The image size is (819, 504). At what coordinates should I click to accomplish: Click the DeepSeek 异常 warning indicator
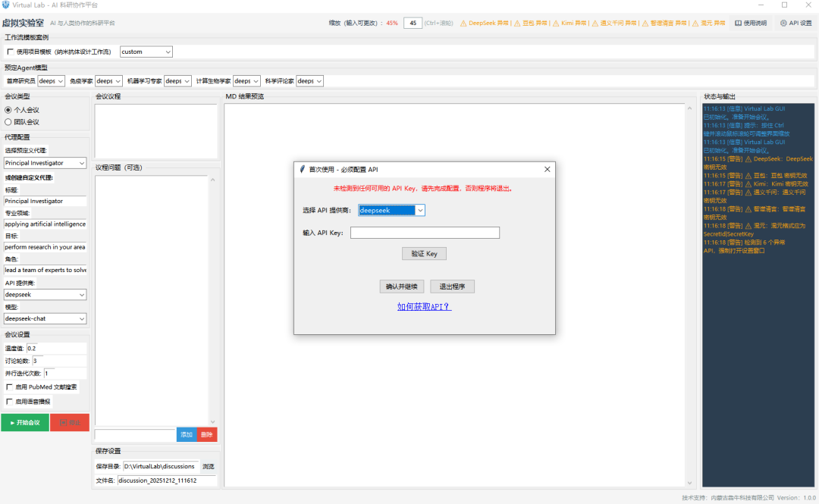tap(484, 23)
